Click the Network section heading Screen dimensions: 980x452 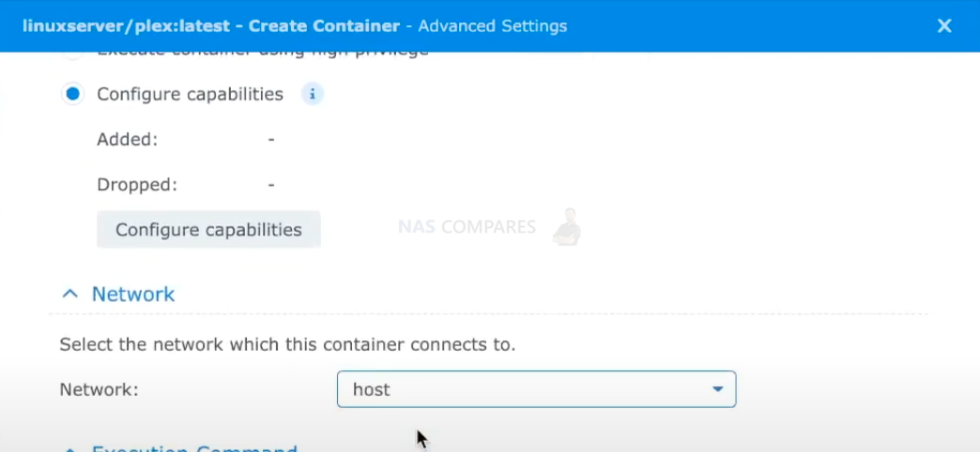click(x=133, y=294)
